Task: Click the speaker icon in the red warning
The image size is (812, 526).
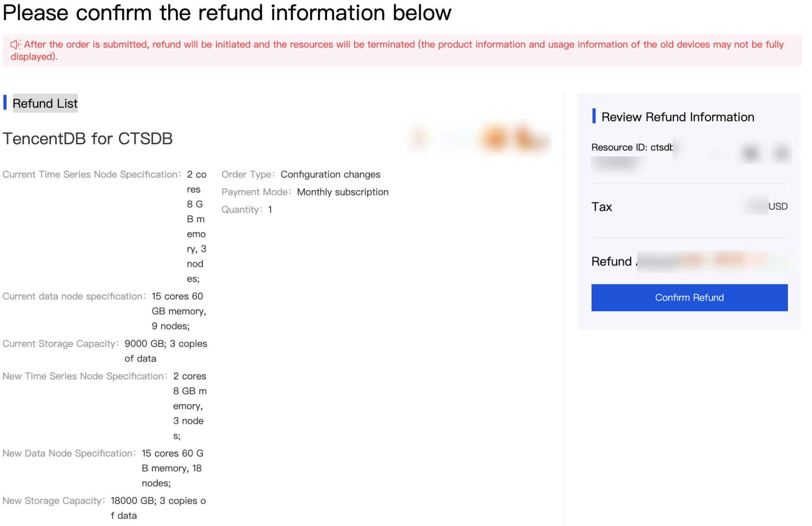Action: tap(15, 45)
